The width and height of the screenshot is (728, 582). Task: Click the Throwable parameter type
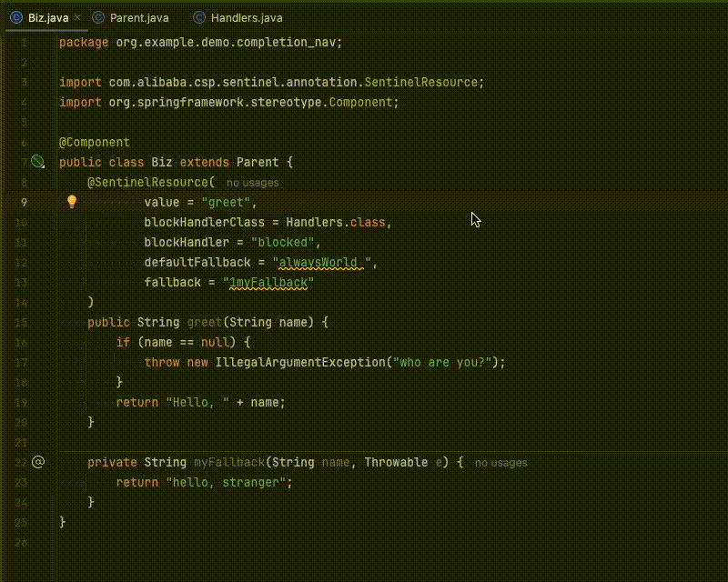(396, 462)
